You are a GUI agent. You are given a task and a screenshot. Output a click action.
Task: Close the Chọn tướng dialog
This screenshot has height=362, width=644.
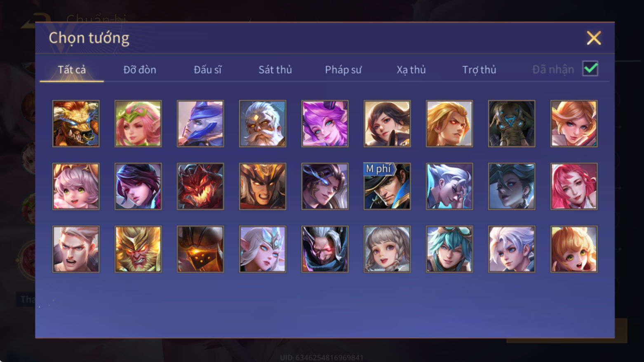pyautogui.click(x=594, y=38)
